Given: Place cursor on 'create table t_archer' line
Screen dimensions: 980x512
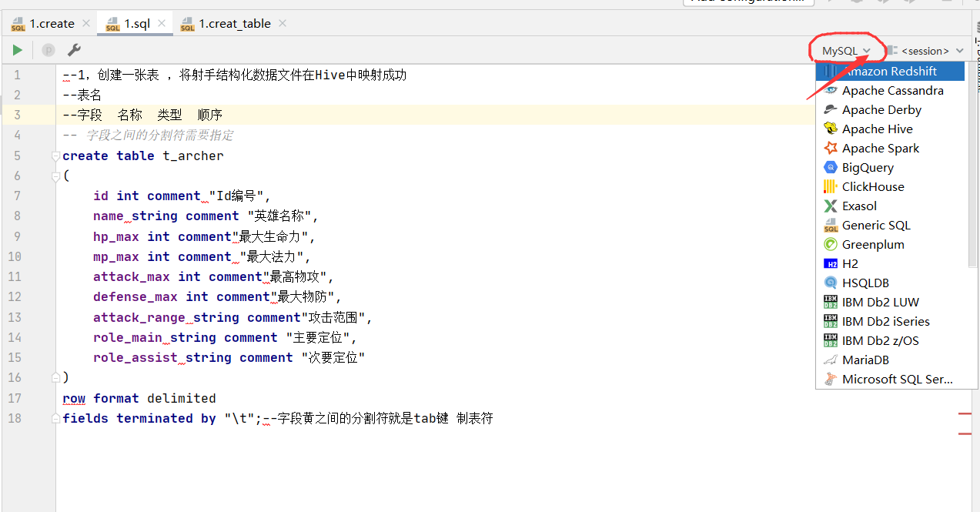Looking at the screenshot, I should coord(143,156).
